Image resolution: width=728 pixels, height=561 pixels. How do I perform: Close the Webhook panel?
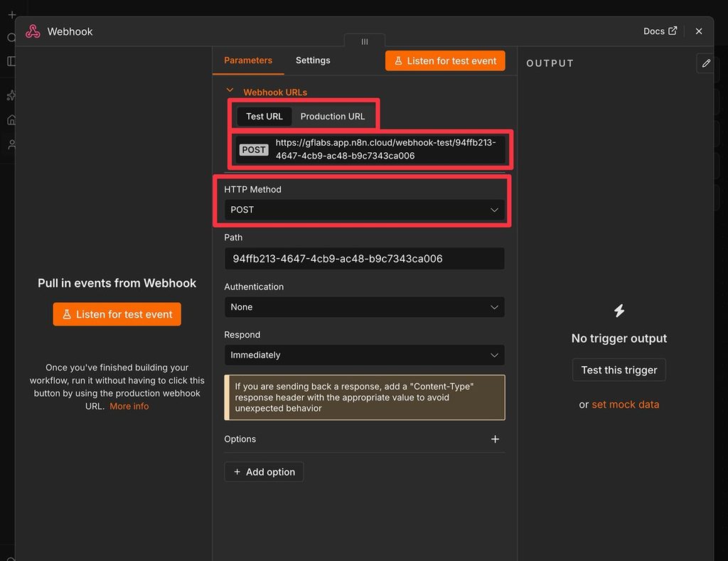[x=699, y=31]
